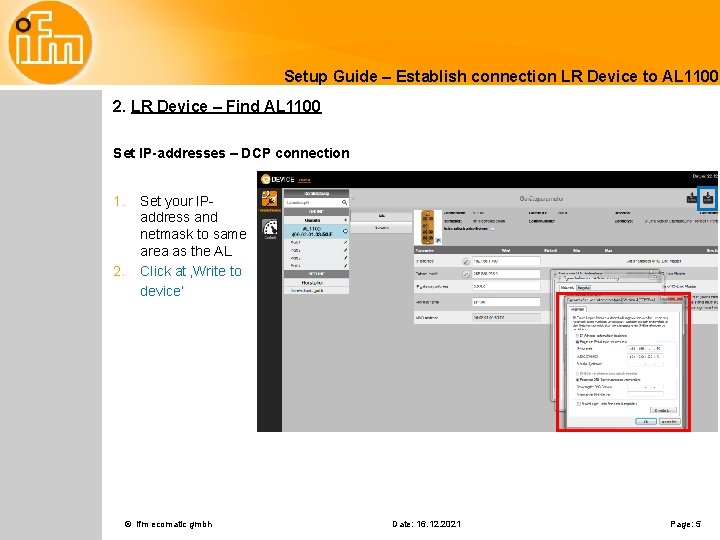Select Port 3 in device list
This screenshot has width=720, height=540.
[x=316, y=258]
